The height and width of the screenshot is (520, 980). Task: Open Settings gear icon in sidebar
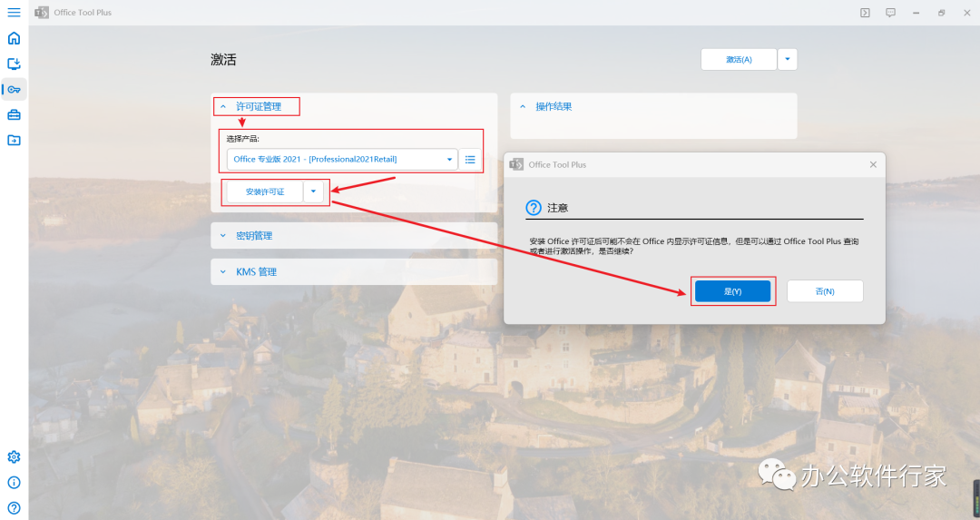[14, 456]
